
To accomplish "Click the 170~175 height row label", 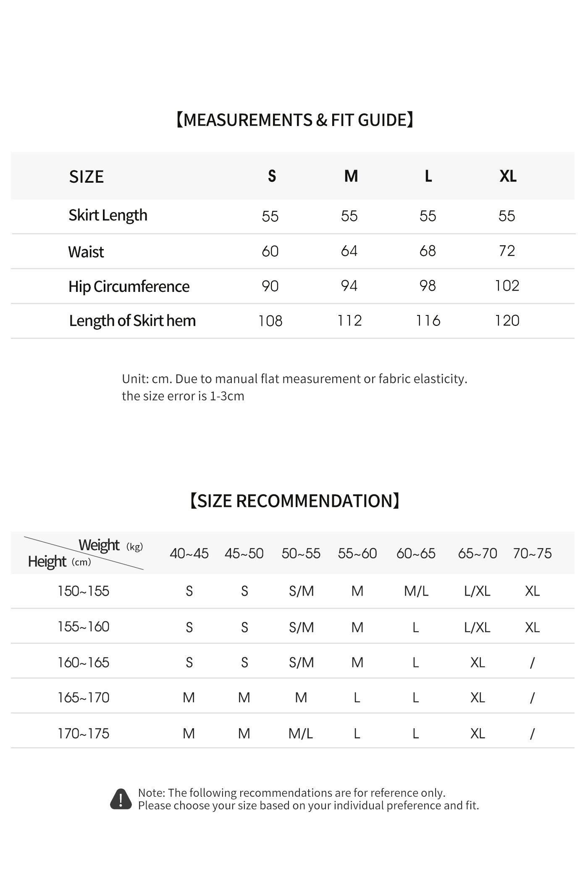I will click(83, 733).
